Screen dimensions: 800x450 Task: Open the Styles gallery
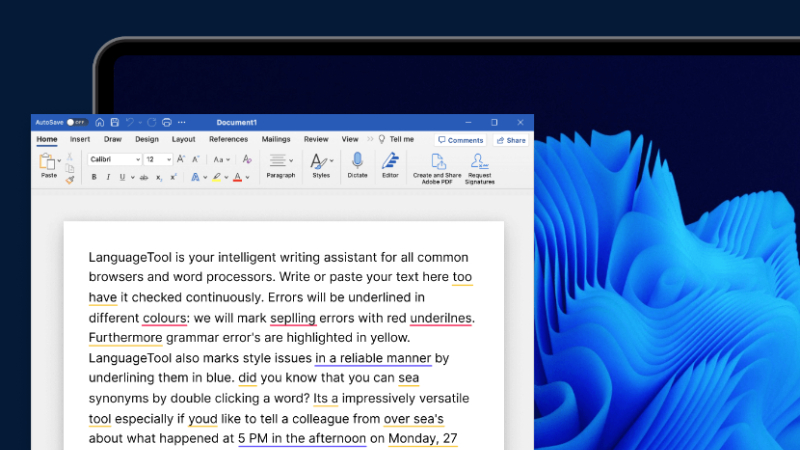[321, 166]
